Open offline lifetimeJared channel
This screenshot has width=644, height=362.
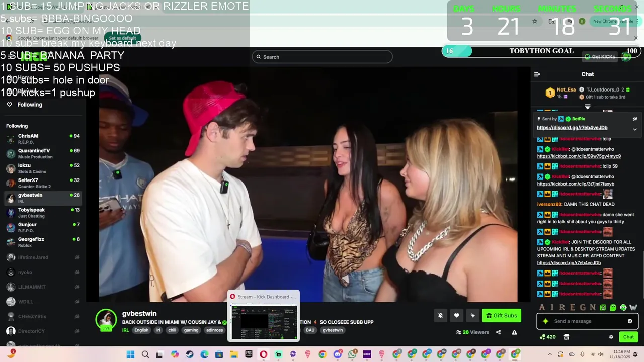[x=43, y=257]
